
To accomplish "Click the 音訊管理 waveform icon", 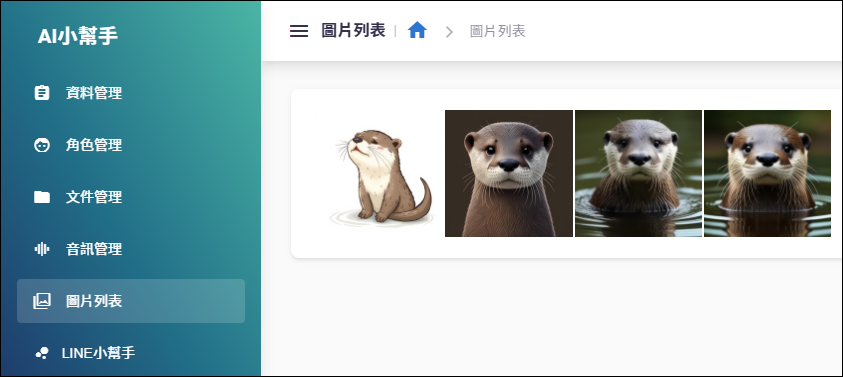I will [42, 249].
